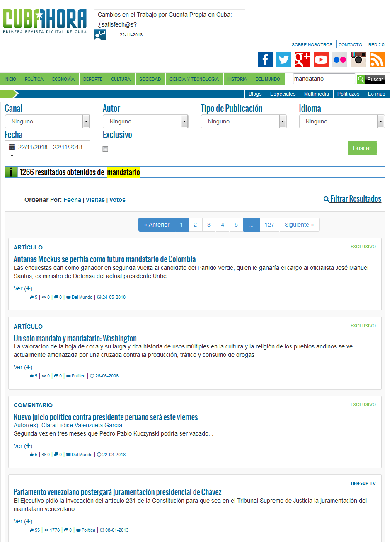Open the Multimedia tab
Viewport: 392px width, 542px height.
[x=316, y=94]
